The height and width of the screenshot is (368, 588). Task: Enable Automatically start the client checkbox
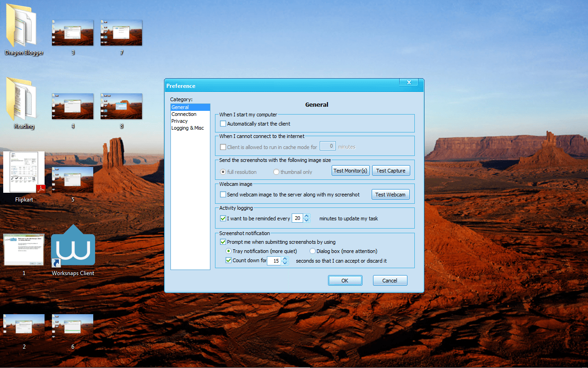click(x=223, y=124)
